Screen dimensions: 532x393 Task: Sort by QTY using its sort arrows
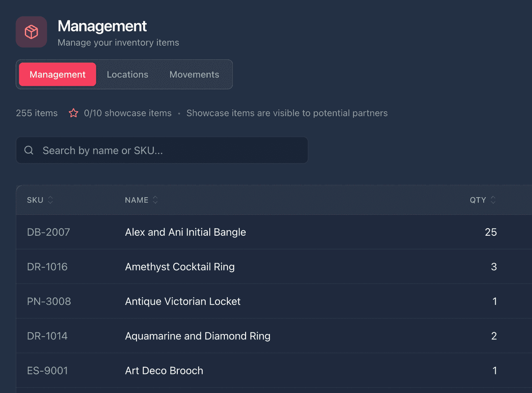(493, 200)
